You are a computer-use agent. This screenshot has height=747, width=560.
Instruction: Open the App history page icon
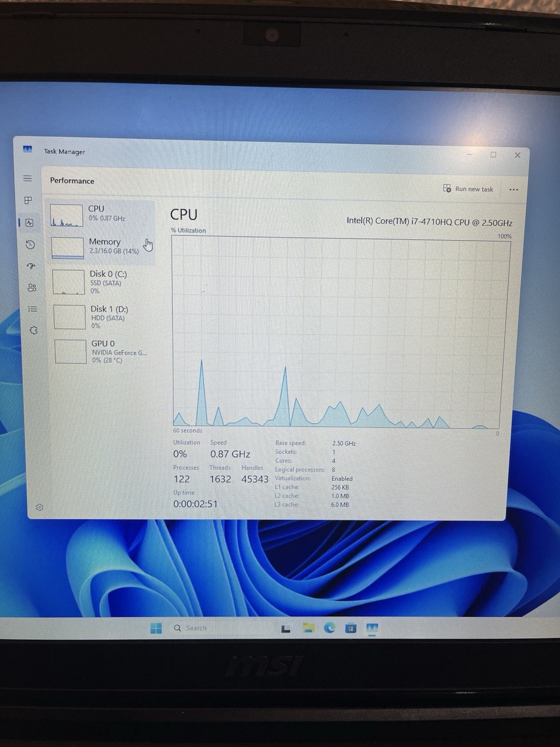click(30, 245)
